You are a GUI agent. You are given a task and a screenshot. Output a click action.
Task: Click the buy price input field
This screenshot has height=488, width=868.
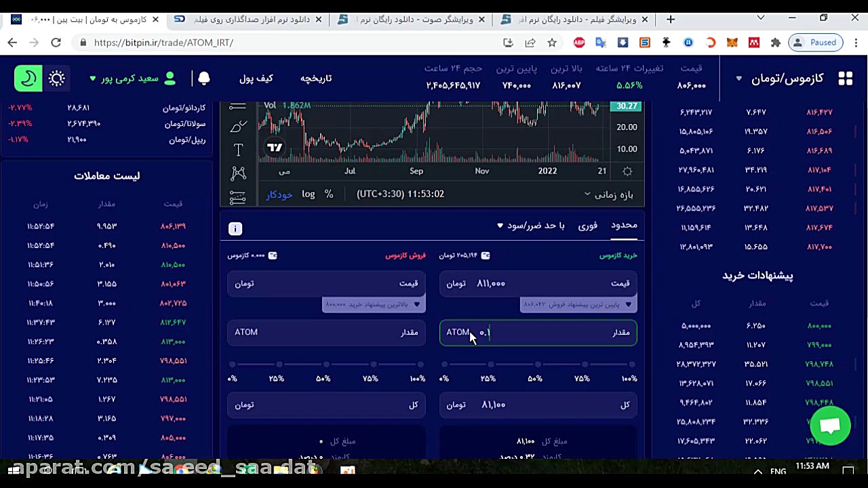(538, 283)
